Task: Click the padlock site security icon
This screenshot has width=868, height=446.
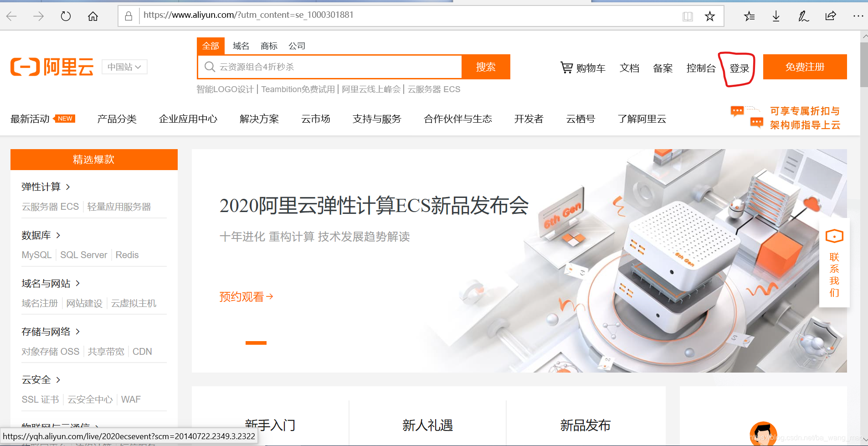Action: (128, 16)
